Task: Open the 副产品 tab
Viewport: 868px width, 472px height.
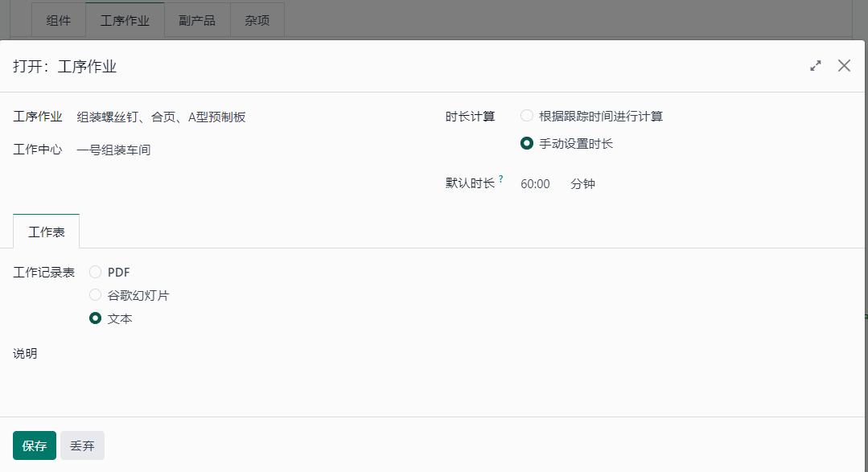Action: click(197, 20)
